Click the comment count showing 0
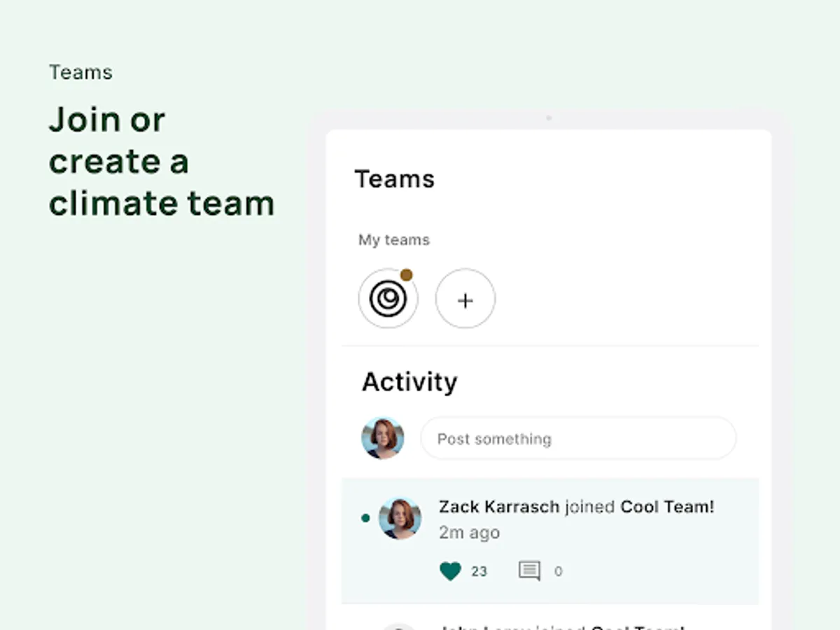This screenshot has height=630, width=840. coord(558,572)
